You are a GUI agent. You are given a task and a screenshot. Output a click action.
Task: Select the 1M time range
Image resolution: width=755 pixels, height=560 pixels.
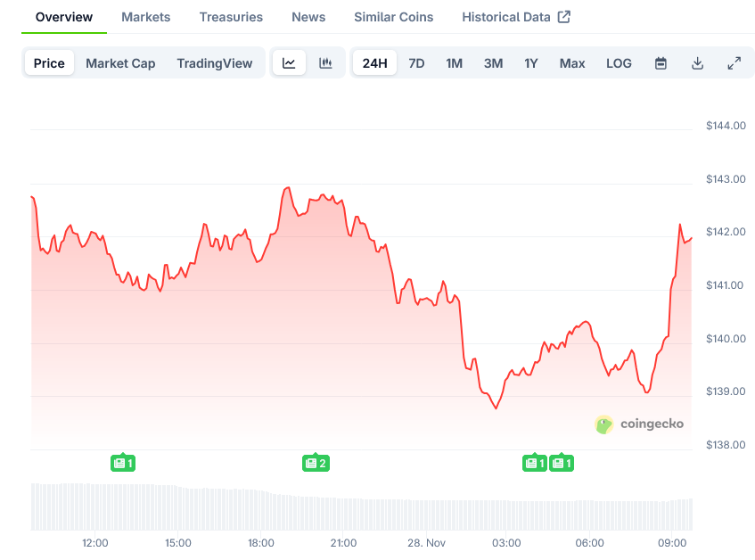point(455,63)
